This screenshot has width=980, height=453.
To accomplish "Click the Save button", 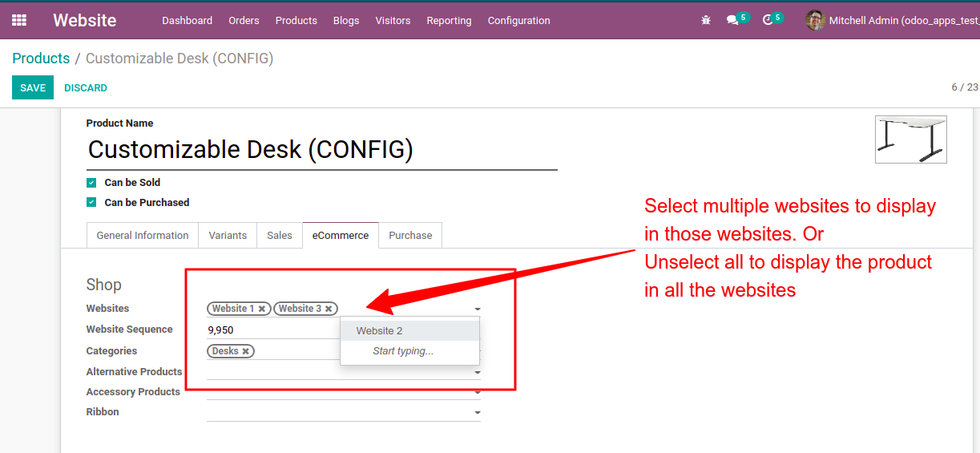I will (x=33, y=87).
